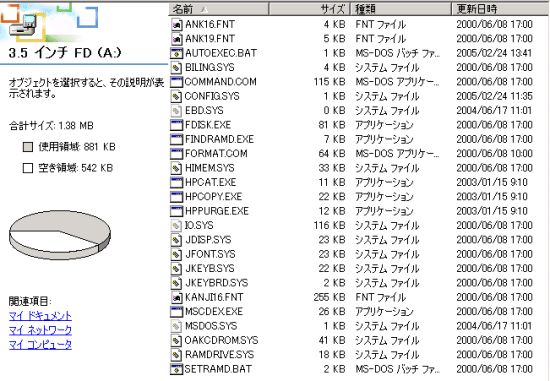Click the 3.5 インチ FD (A:) title
550x381 pixels.
(x=65, y=53)
